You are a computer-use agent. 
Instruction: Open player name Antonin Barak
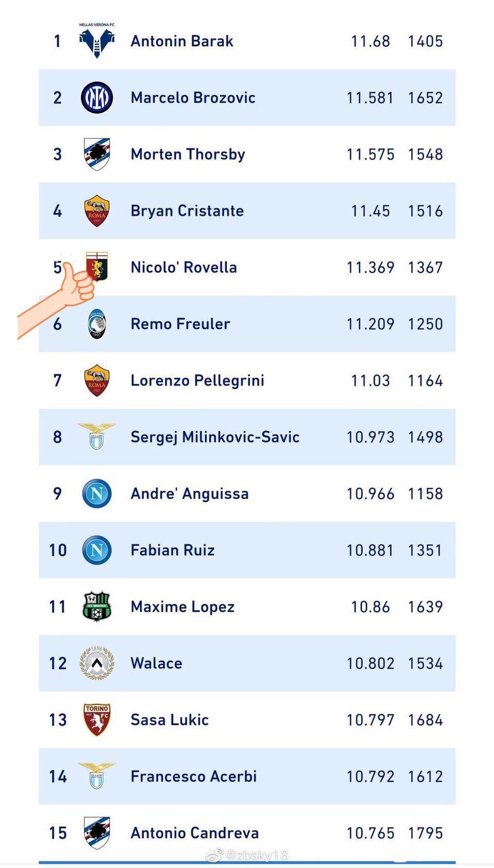(182, 41)
